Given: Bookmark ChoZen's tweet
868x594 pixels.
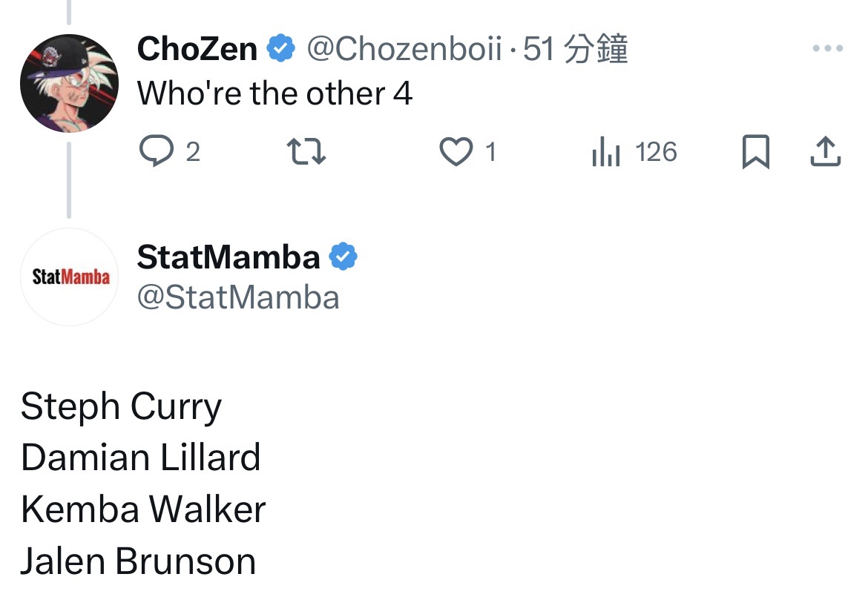Looking at the screenshot, I should [x=755, y=153].
